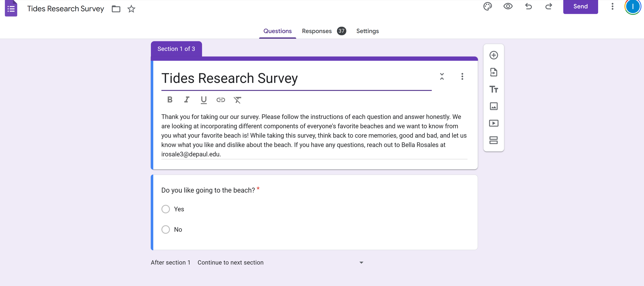Click the Add image icon
This screenshot has height=286, width=644.
(x=494, y=106)
